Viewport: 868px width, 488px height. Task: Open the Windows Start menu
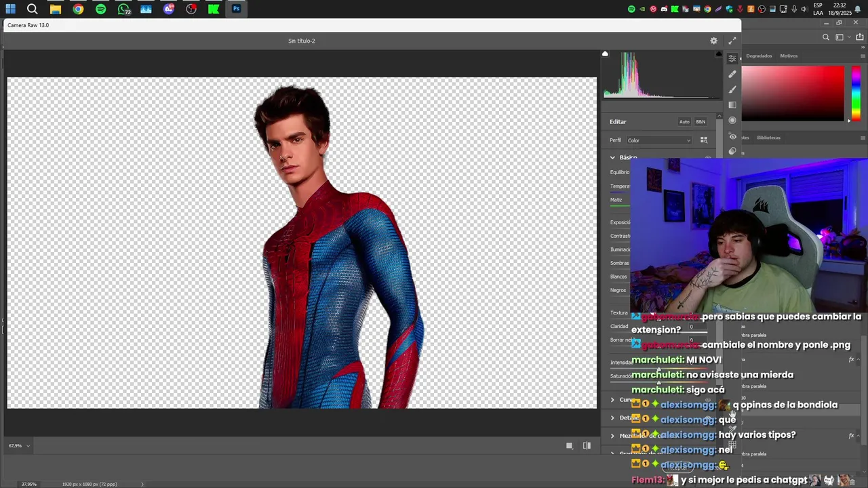point(11,9)
